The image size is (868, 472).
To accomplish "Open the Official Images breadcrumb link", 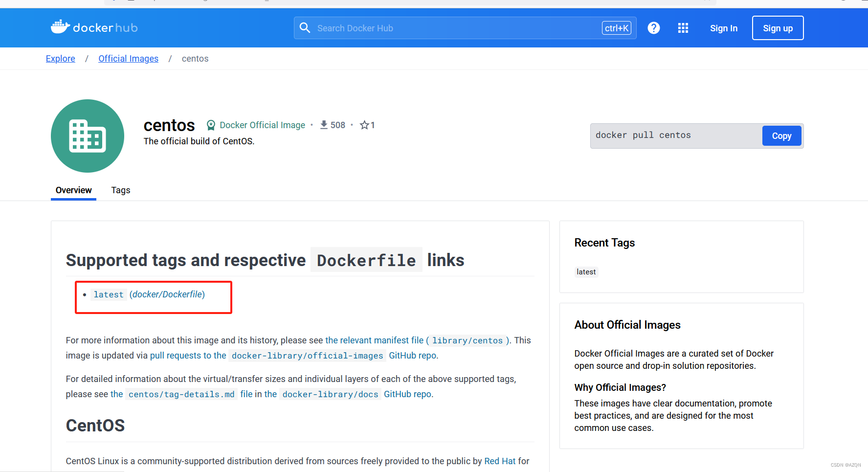I will click(x=128, y=58).
